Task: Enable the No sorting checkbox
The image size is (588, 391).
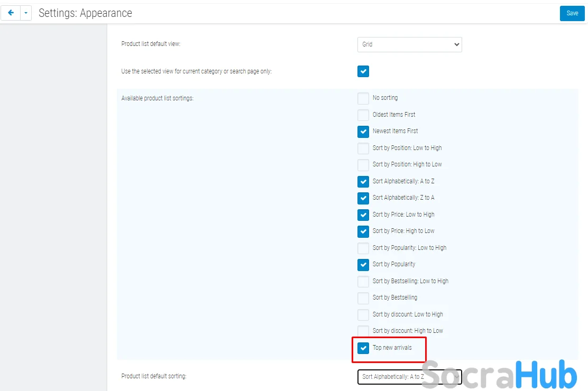Action: point(363,98)
